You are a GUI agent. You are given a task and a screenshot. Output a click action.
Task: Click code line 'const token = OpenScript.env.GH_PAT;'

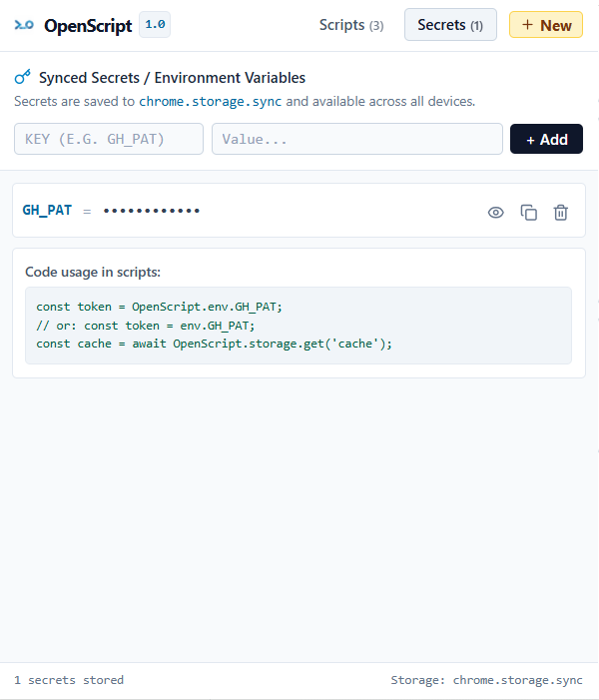click(160, 308)
